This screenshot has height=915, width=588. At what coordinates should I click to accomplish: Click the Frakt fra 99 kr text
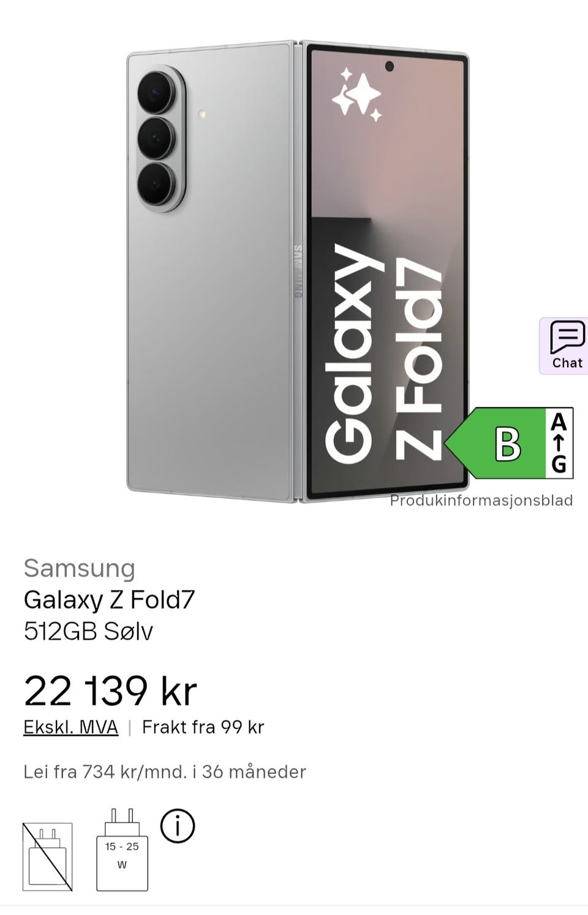coord(203,727)
